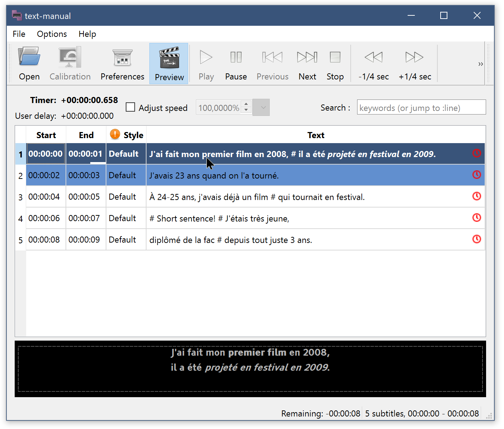Pause the subtitle playback

click(236, 64)
